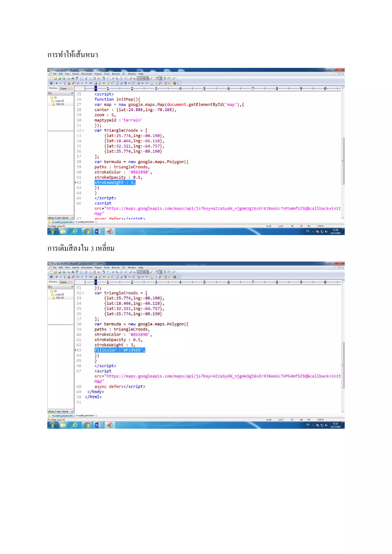Click Anchor icon in upper HTML toolbar
Viewport: 392px width, 554px height.
point(100,83)
